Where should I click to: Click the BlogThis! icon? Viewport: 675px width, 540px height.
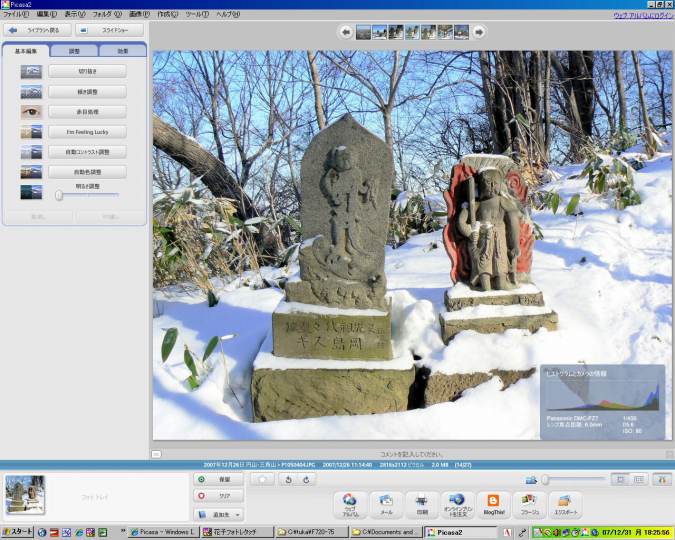click(491, 502)
